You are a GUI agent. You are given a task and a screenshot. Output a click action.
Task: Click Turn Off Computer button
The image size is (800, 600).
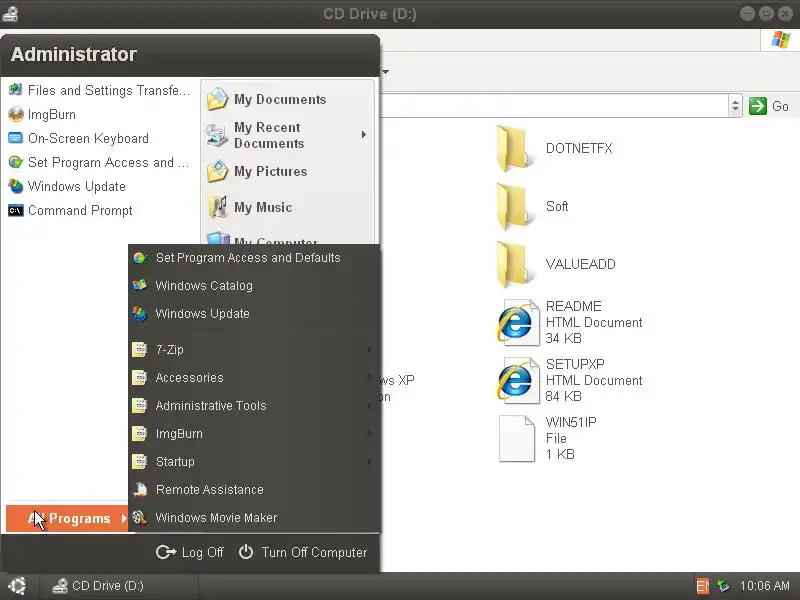[303, 552]
